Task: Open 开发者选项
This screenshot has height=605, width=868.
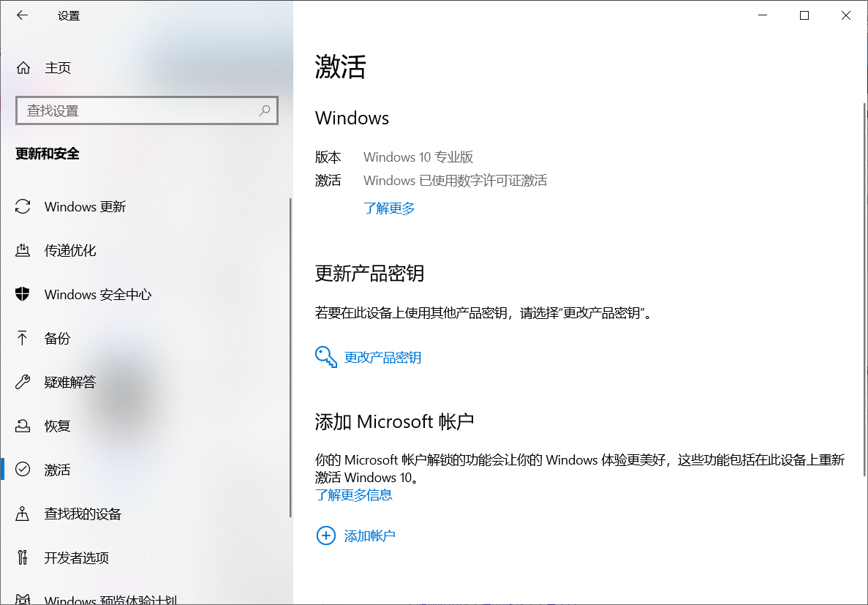Action: click(x=76, y=557)
